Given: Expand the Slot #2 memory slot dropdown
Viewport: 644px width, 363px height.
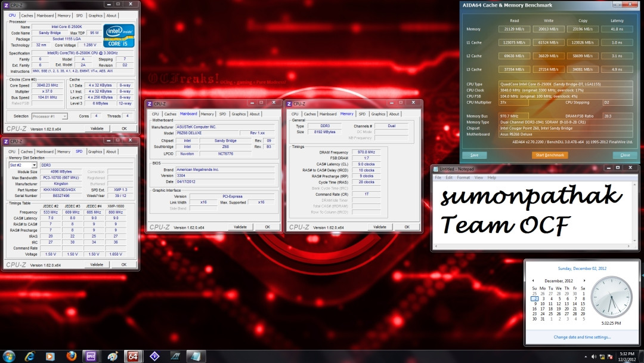Looking at the screenshot, I should tap(34, 165).
